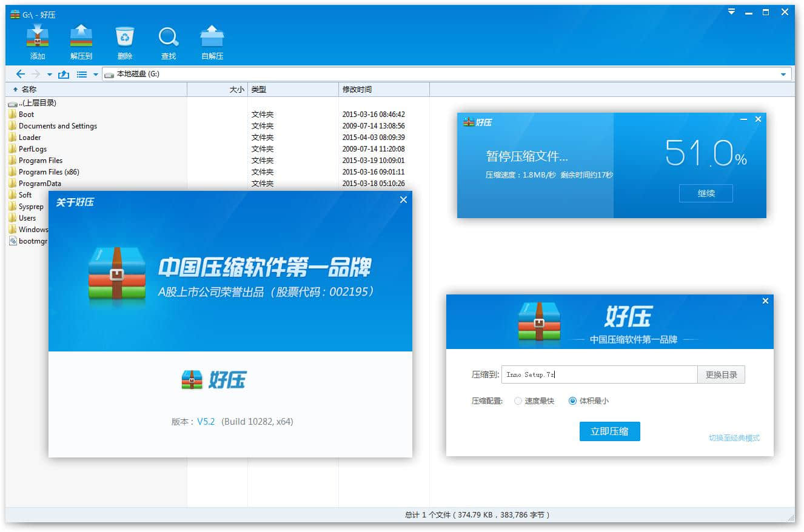The height and width of the screenshot is (532, 804).
Task: Click the 切换至经典模式 link
Action: tap(734, 438)
